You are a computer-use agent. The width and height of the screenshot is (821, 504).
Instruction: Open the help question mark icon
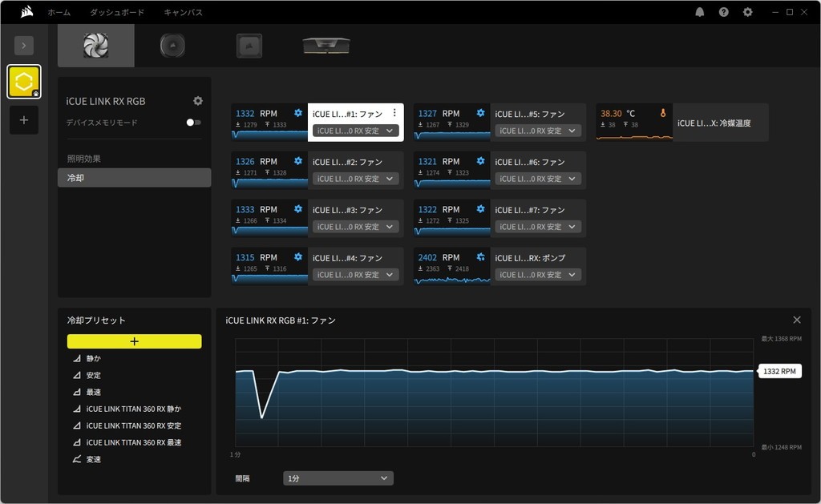[724, 12]
